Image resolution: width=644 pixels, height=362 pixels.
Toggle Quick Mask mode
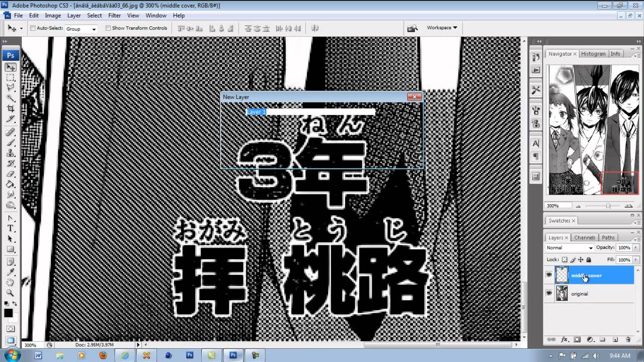(x=10, y=328)
